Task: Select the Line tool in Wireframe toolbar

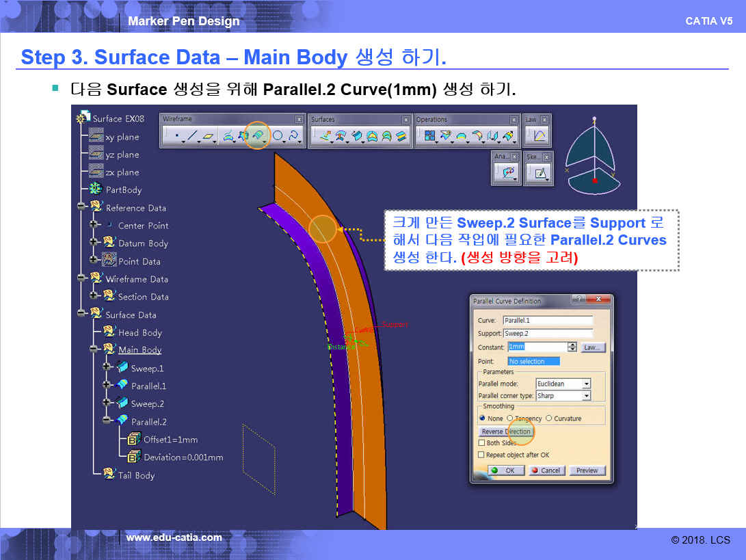Action: coord(193,137)
